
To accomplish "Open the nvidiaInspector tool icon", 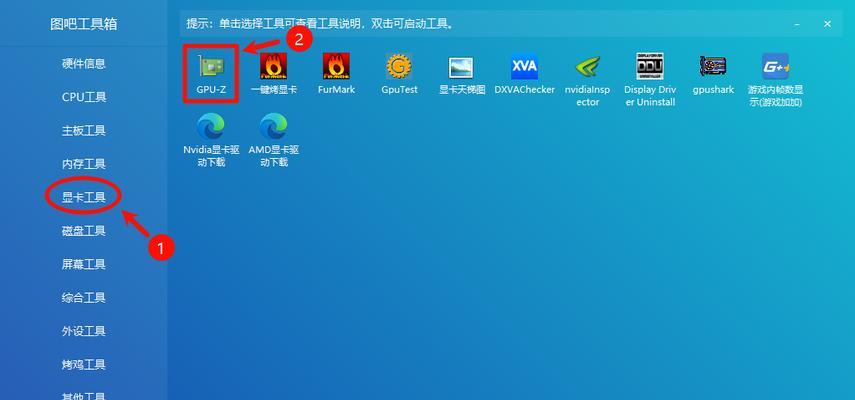I will click(587, 66).
